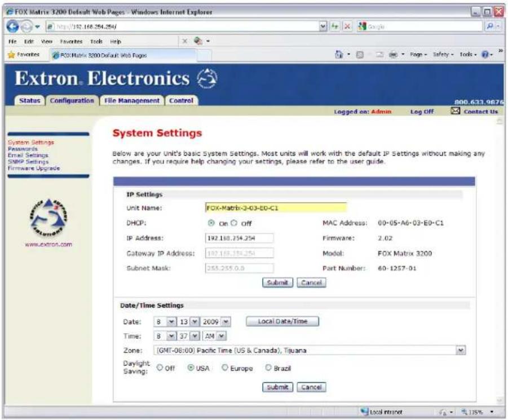508x420 pixels.
Task: Click the browser Forward arrow button
Action: click(x=26, y=26)
